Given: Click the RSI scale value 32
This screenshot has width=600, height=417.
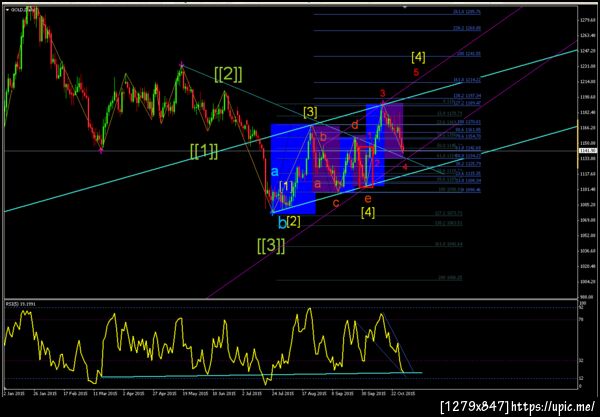Looking at the screenshot, I should pyautogui.click(x=581, y=360).
